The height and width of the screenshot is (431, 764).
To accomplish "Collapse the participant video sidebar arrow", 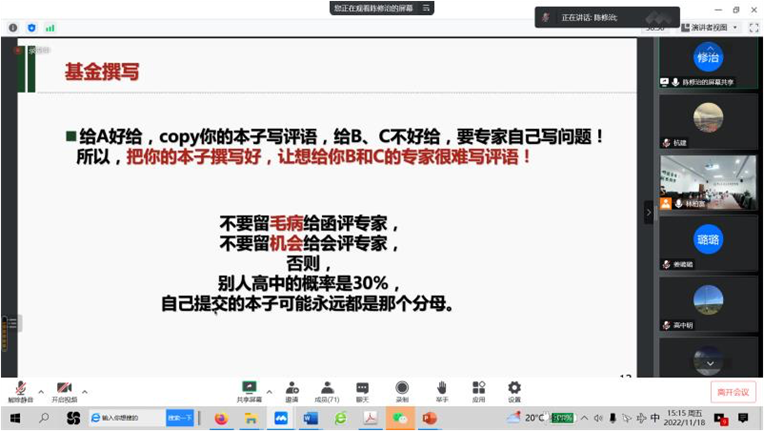I will click(648, 212).
